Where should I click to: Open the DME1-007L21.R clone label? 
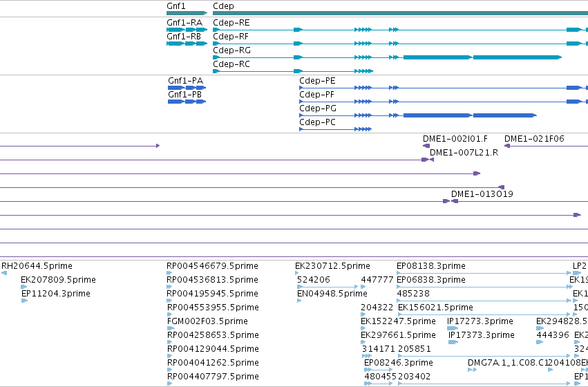click(x=464, y=153)
